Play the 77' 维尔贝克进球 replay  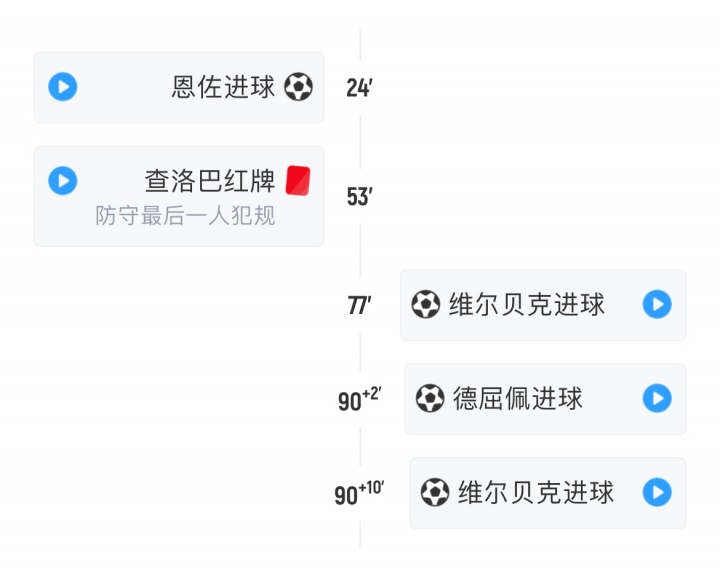pyautogui.click(x=657, y=304)
